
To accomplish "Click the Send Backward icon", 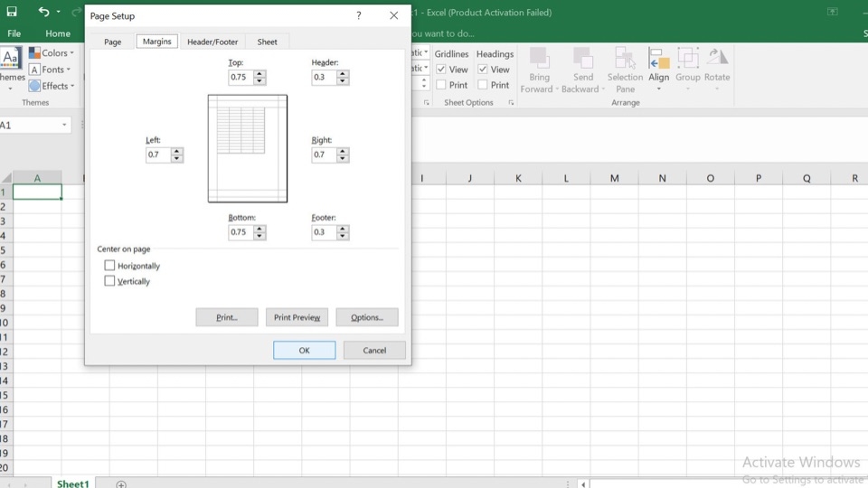I will (582, 58).
